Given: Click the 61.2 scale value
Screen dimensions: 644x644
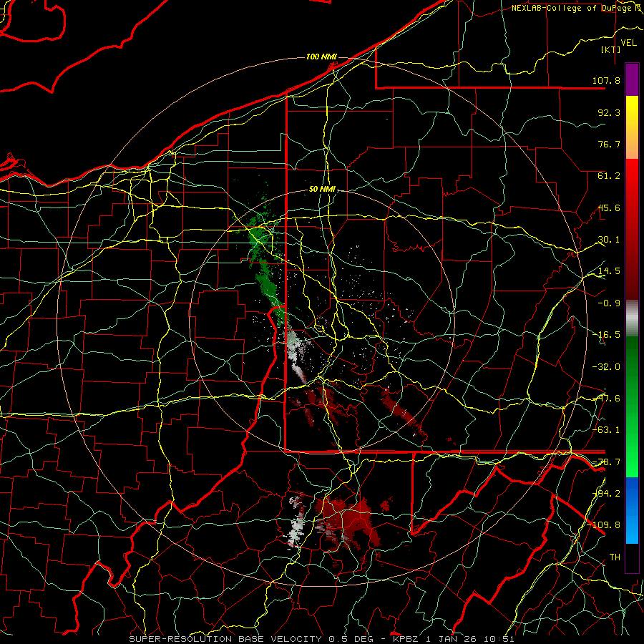Looking at the screenshot, I should [x=609, y=176].
